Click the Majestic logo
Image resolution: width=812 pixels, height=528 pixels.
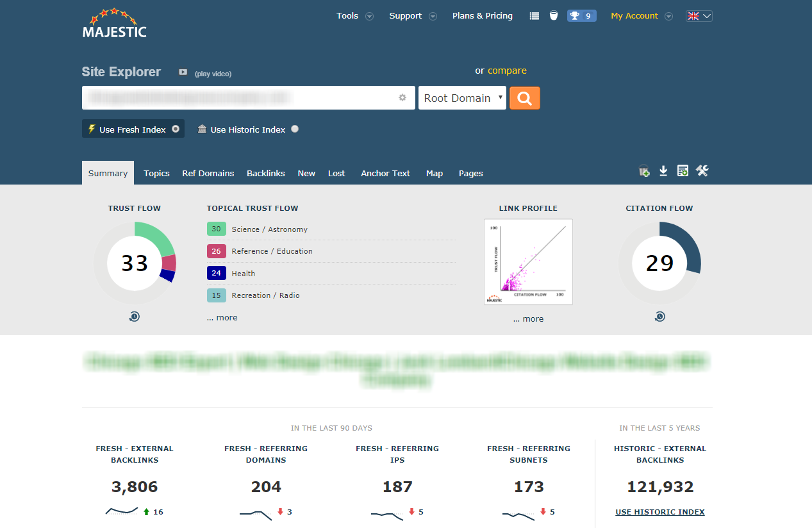click(115, 22)
